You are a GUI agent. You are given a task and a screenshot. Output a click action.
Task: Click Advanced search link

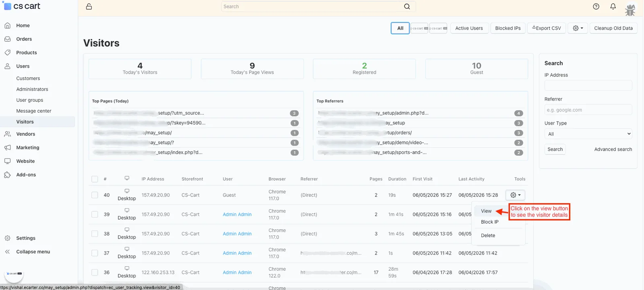(613, 149)
